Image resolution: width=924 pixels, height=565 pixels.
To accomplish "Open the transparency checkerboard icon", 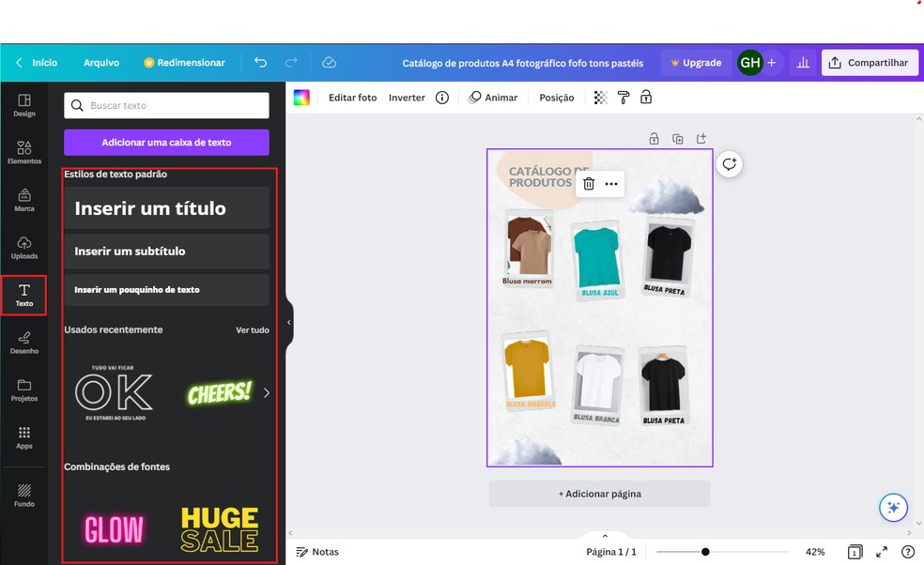I will click(600, 98).
